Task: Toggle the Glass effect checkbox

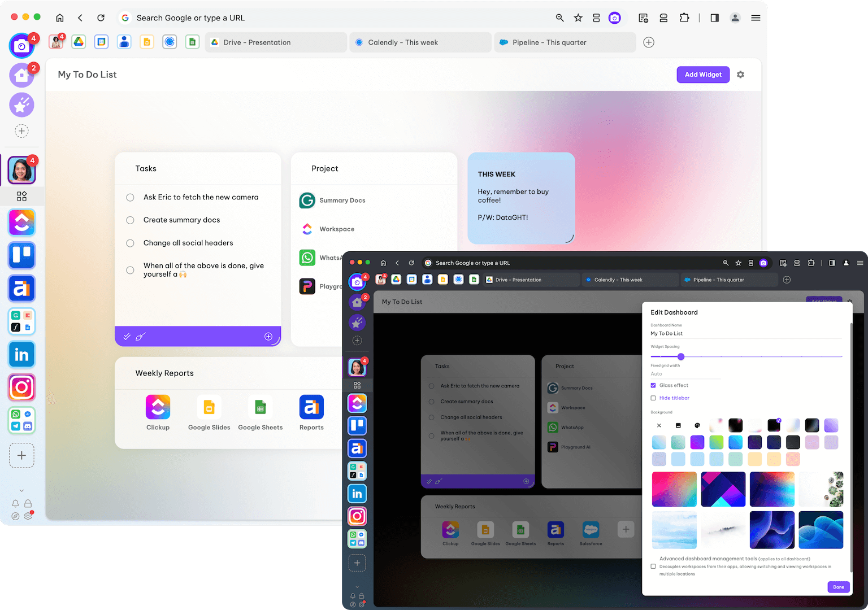Action: pyautogui.click(x=653, y=385)
